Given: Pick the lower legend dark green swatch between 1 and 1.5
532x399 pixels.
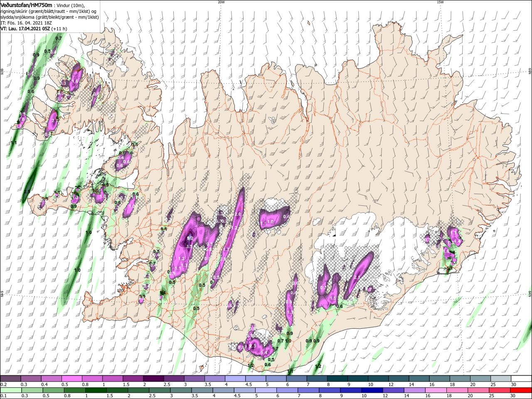Looking at the screenshot, I should point(96,390).
